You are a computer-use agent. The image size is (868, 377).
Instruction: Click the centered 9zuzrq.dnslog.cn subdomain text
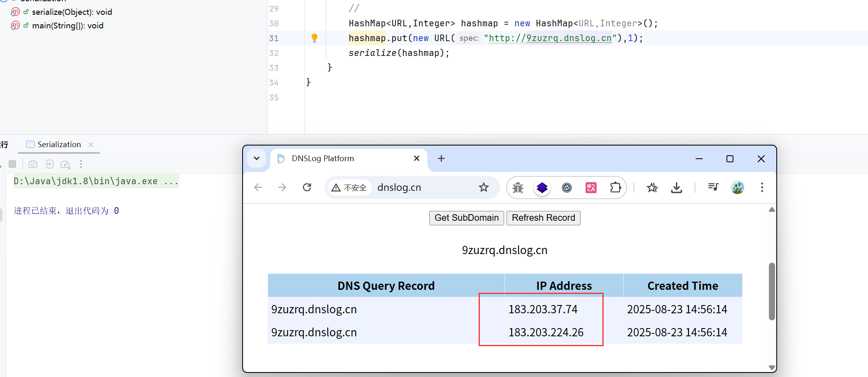[505, 250]
